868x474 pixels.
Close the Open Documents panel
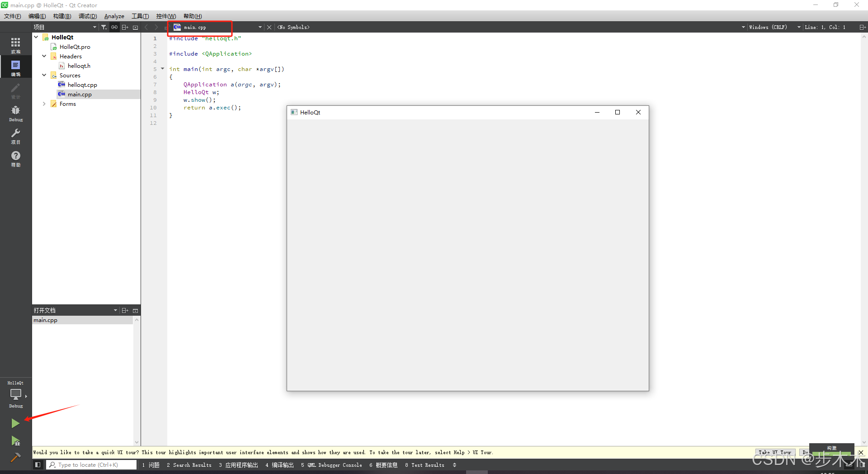pos(135,310)
